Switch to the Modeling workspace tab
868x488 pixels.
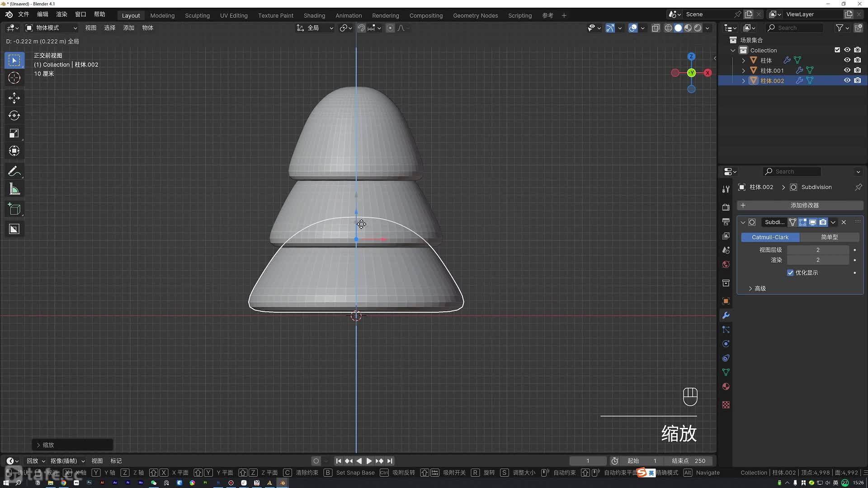click(162, 15)
